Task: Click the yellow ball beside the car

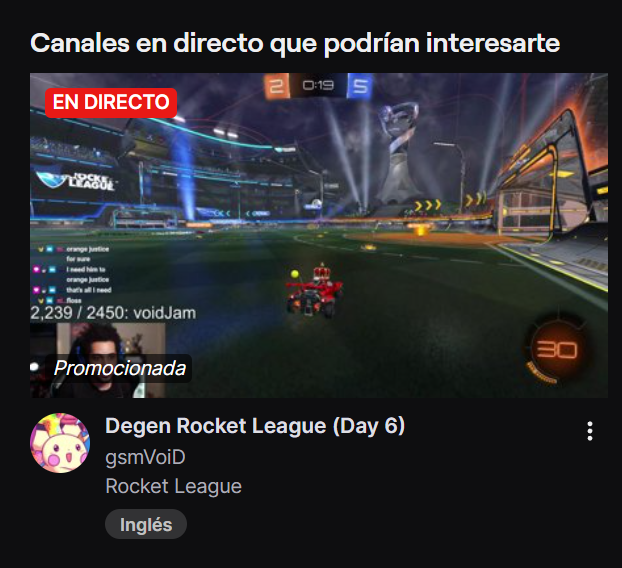Action: click(294, 274)
